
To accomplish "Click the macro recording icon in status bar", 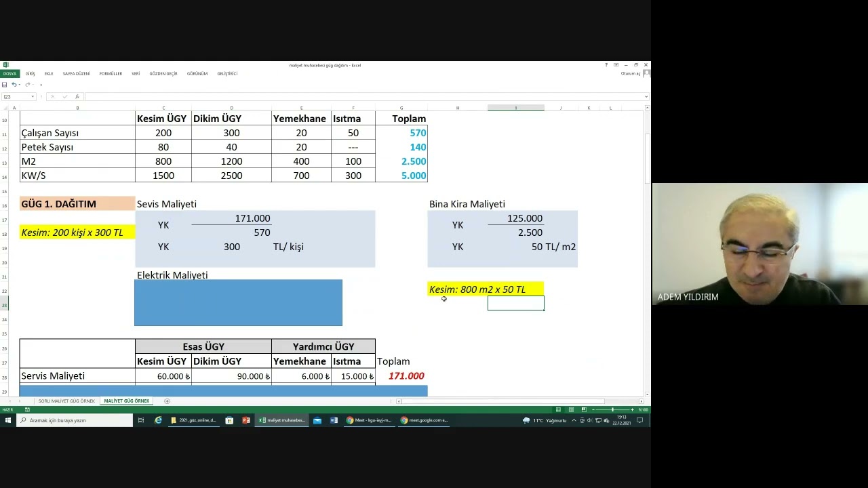I will [27, 409].
